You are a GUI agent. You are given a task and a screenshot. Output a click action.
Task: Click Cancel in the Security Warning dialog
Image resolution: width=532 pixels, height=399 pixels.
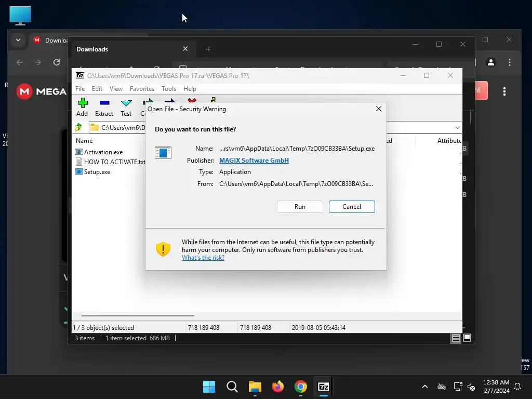coord(352,207)
